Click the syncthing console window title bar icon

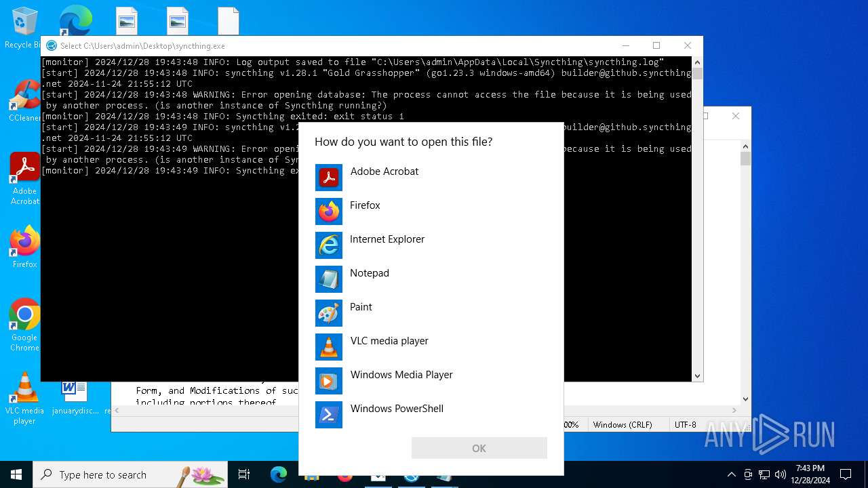[52, 45]
